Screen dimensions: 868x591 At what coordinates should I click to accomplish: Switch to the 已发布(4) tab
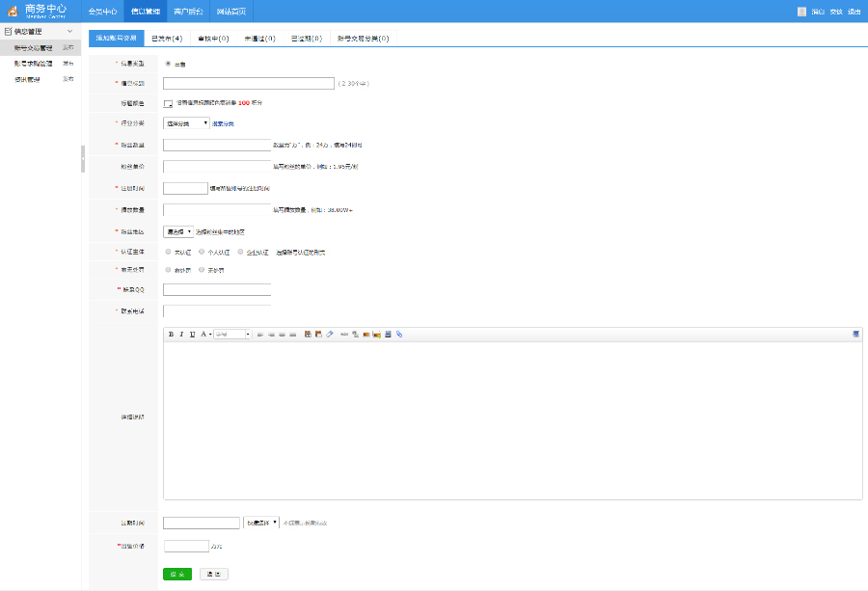(x=167, y=39)
